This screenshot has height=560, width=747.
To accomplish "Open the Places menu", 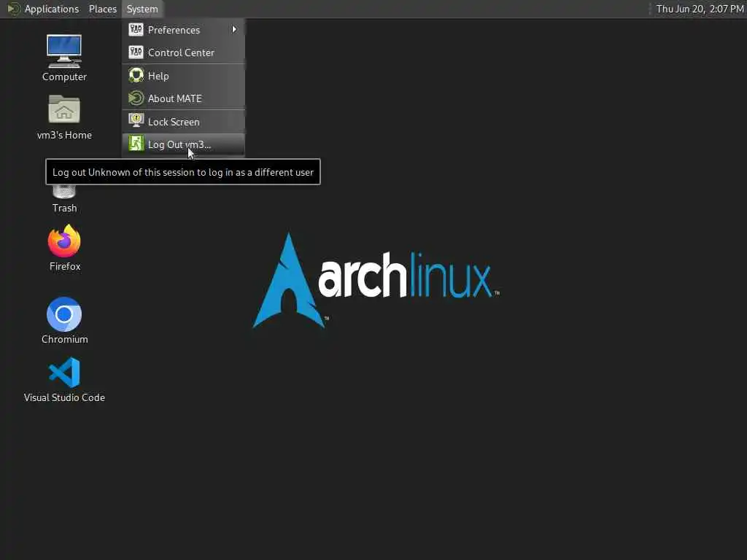I will [x=102, y=9].
